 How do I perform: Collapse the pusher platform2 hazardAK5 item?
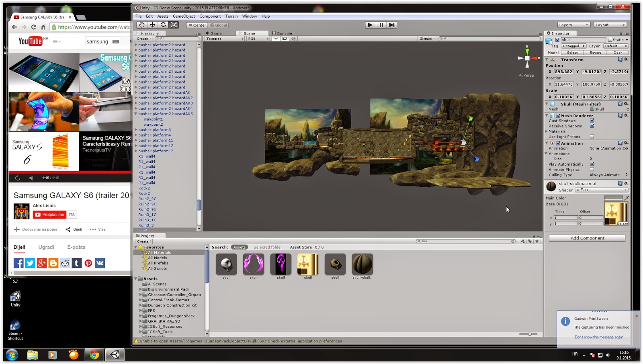click(x=136, y=114)
